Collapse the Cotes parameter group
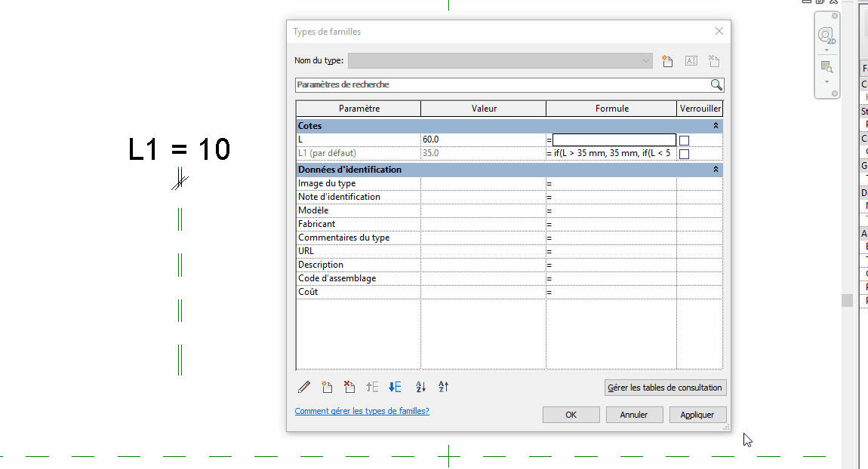The height and width of the screenshot is (469, 868). (x=716, y=126)
